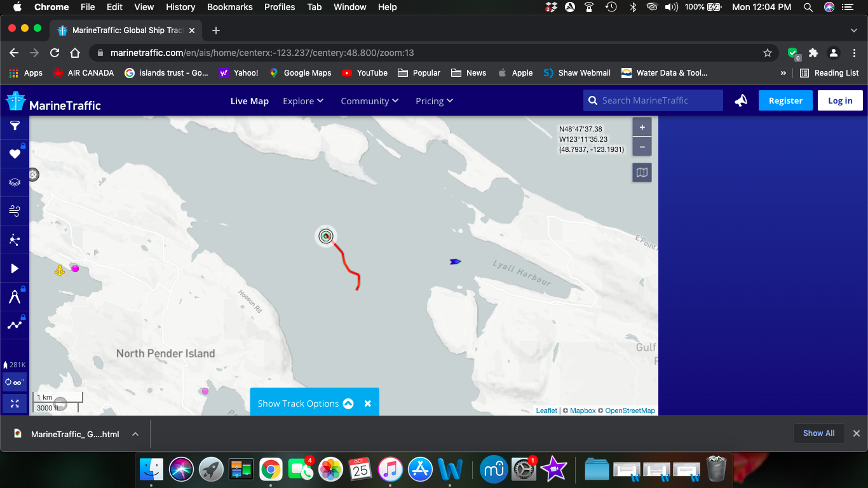
Task: Open the map style selector icon
Action: 642,172
